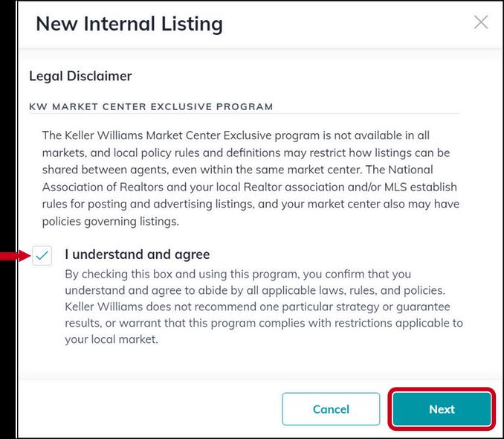Uncheck the I understand and agree checkbox
The width and height of the screenshot is (504, 439).
pyautogui.click(x=42, y=255)
